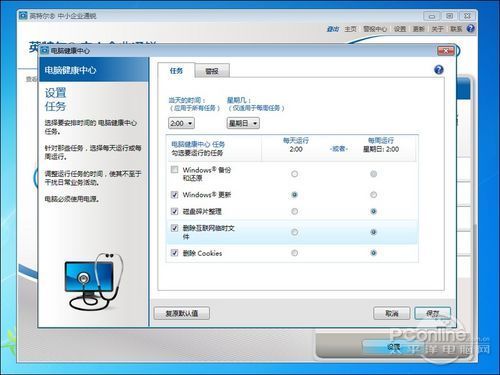Viewport: 500px width, 375px height.
Task: Select weekly run radio for Windows 更新
Action: pos(373,195)
